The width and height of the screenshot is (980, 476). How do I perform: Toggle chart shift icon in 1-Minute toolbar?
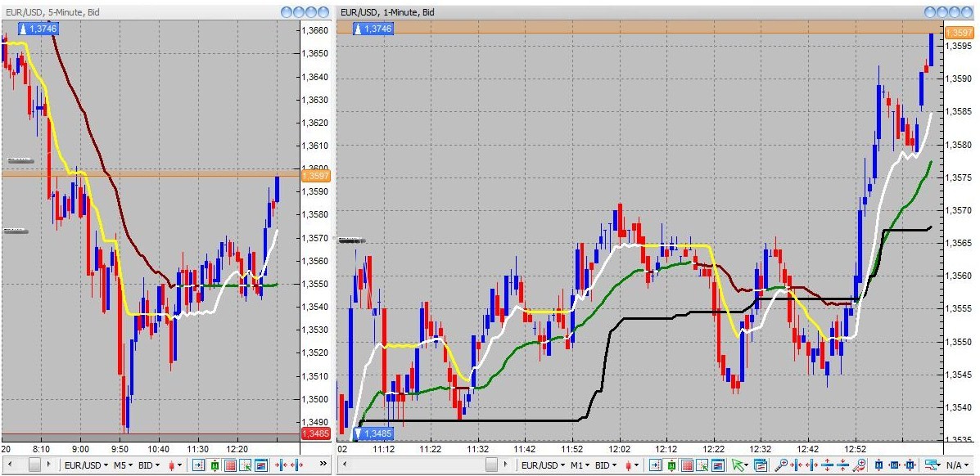pos(655,465)
